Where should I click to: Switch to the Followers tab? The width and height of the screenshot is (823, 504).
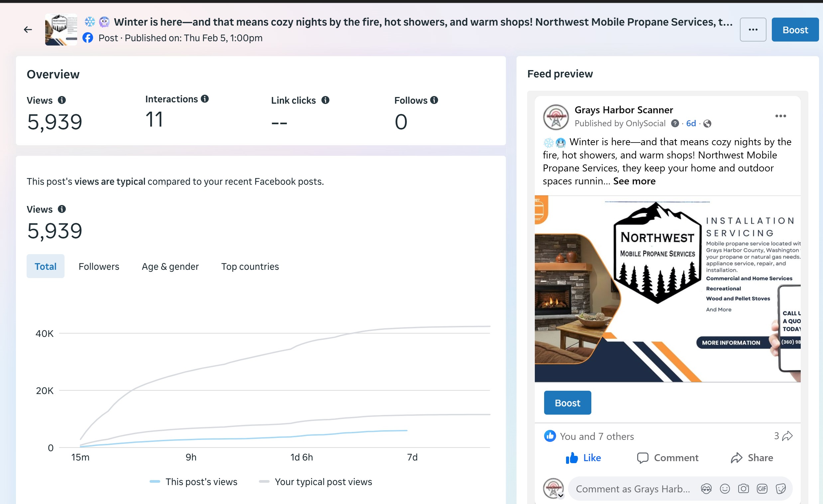pos(98,266)
